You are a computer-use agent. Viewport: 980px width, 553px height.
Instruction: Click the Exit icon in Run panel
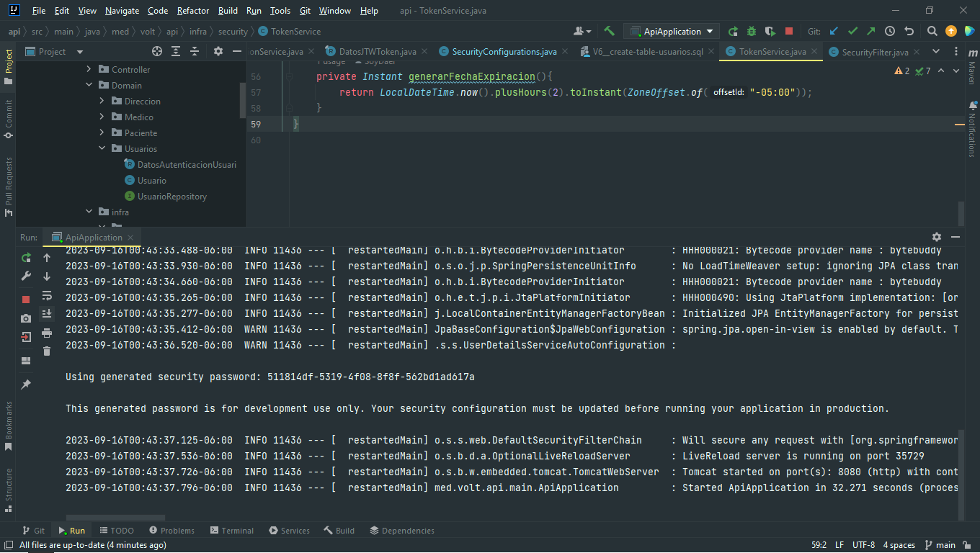pos(26,336)
